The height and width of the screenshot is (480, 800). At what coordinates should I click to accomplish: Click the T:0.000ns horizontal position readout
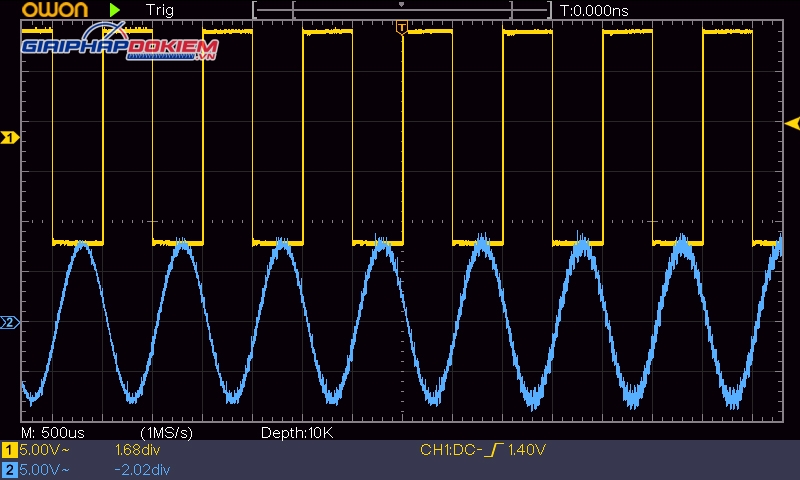594,11
